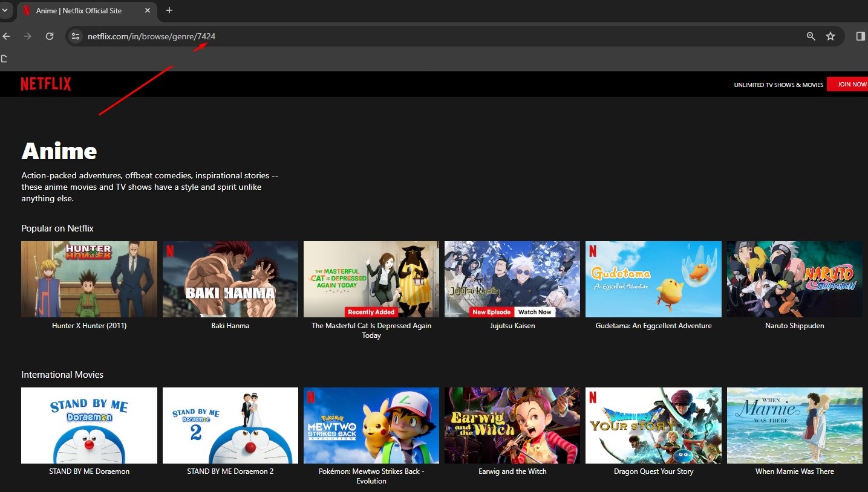
Task: Open the Pokémon Mewtwo Strikes Back thumbnail
Action: click(371, 426)
